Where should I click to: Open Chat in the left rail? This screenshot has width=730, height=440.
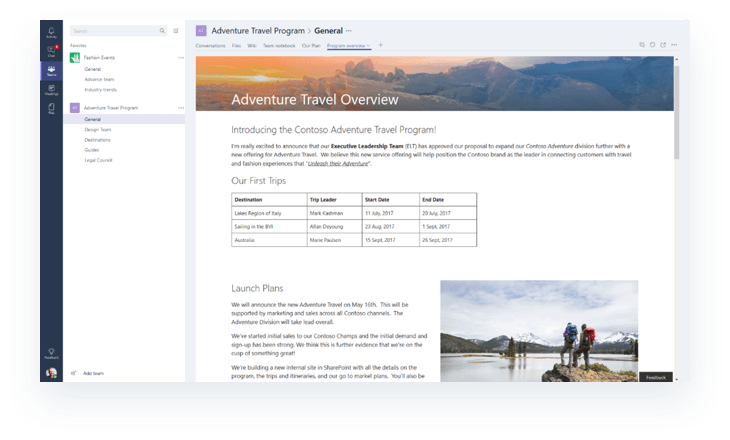(51, 51)
